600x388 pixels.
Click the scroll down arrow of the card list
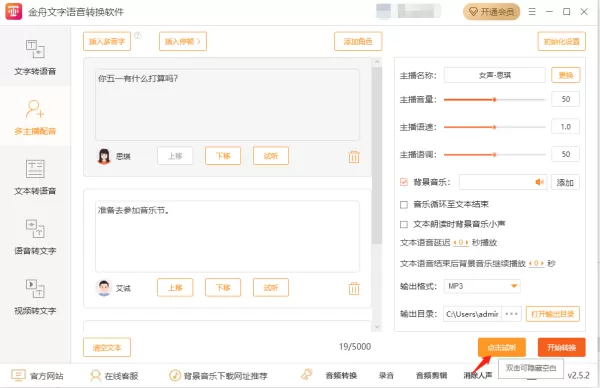(377, 327)
